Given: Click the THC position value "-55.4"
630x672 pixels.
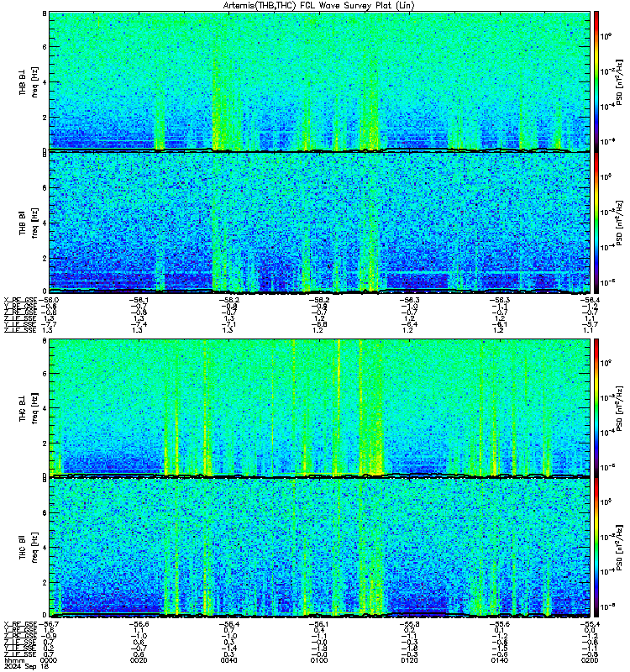Looking at the screenshot, I should pos(590,624).
